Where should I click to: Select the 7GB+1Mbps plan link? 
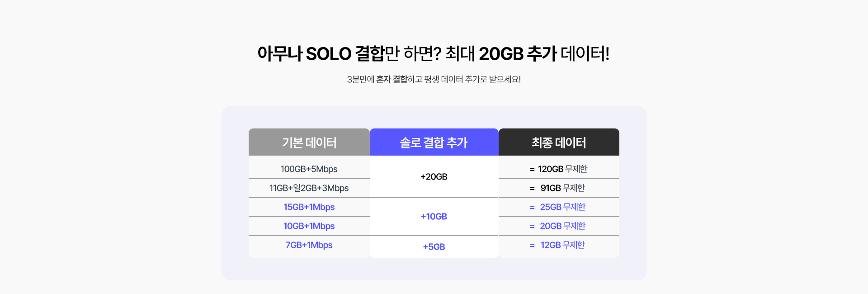pos(309,245)
